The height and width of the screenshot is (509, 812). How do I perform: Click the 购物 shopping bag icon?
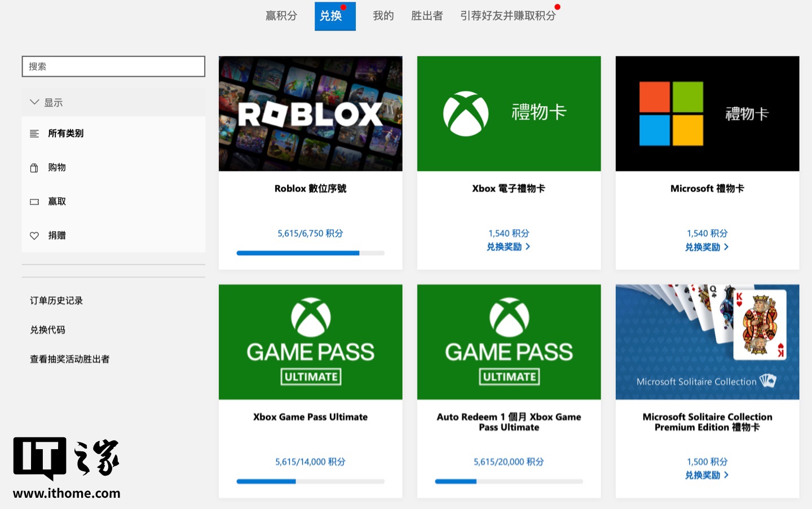(34, 168)
